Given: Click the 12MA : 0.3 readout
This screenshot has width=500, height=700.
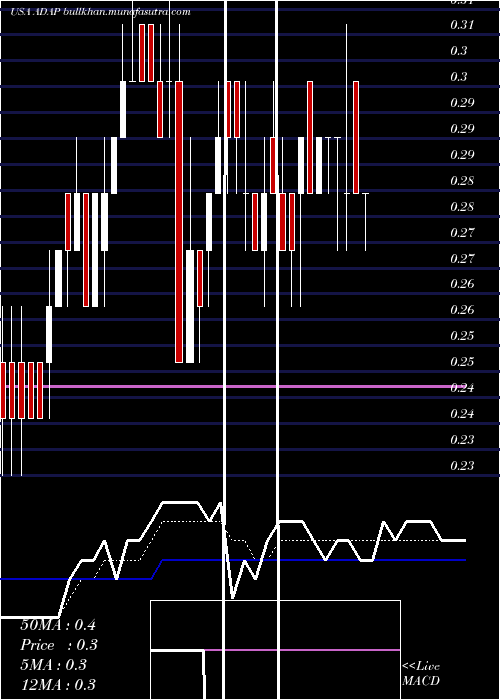Looking at the screenshot, I should pyautogui.click(x=58, y=684).
